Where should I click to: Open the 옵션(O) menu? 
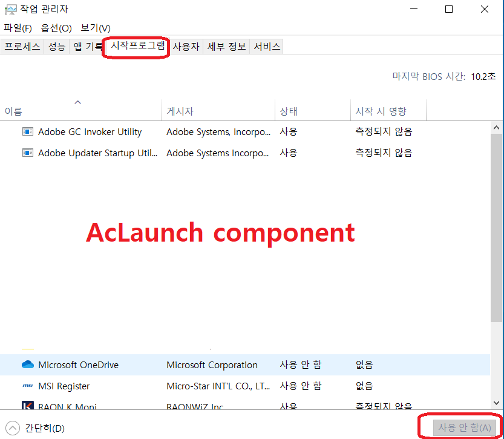point(56,28)
